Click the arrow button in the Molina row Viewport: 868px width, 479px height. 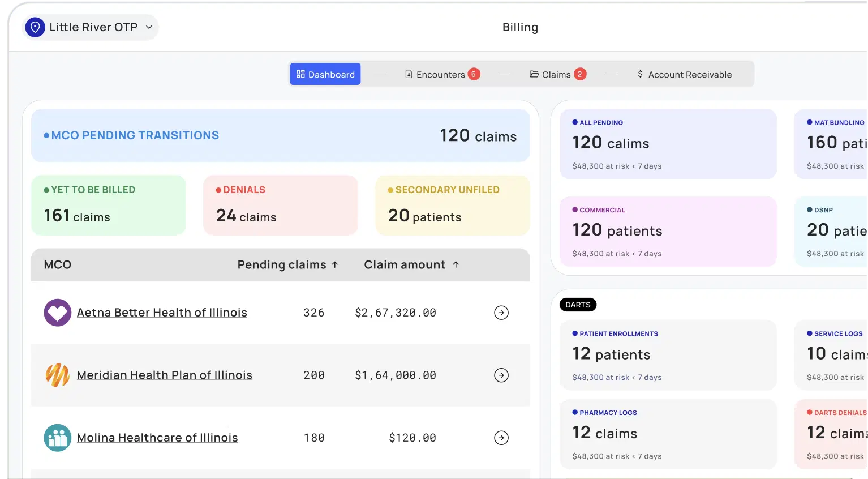tap(501, 438)
